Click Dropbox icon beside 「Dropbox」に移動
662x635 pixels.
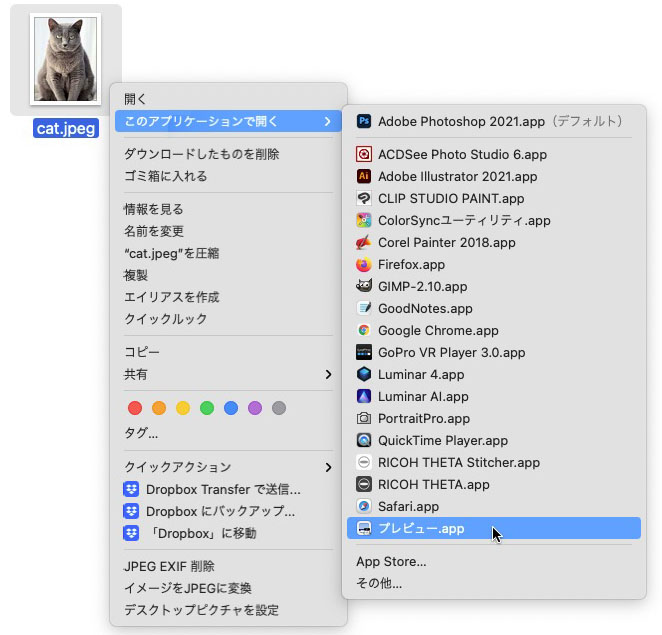(131, 533)
